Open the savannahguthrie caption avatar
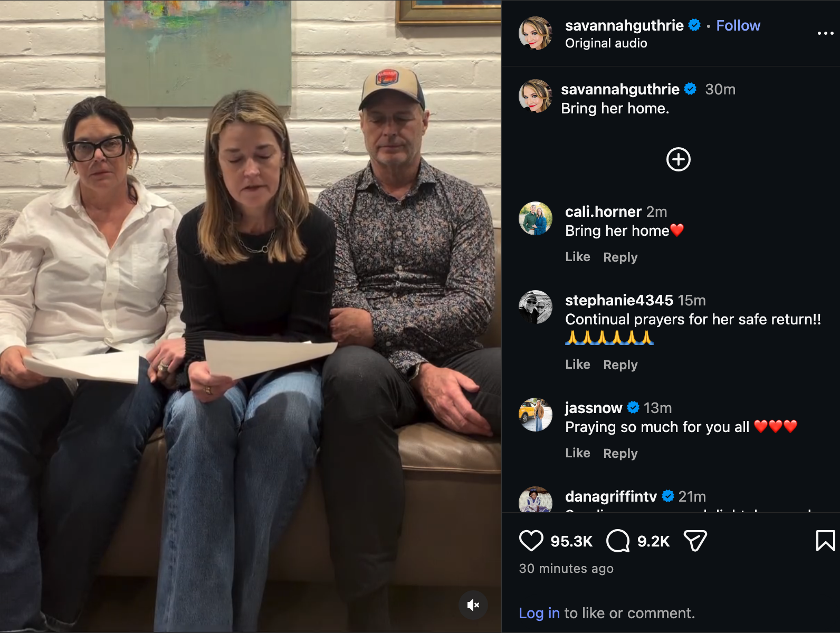 536,96
